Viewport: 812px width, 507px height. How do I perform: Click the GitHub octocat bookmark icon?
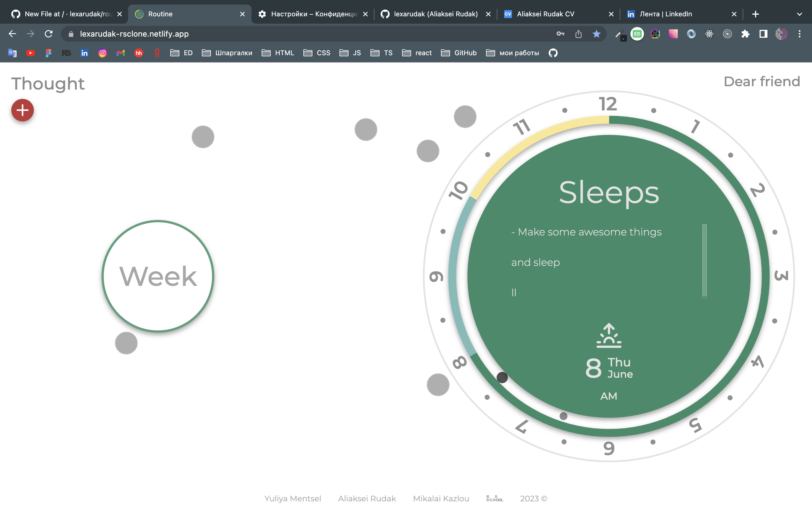(x=553, y=53)
